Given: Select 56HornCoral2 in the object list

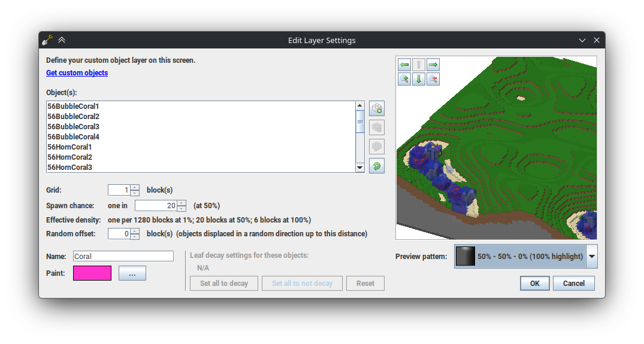Looking at the screenshot, I should 69,157.
